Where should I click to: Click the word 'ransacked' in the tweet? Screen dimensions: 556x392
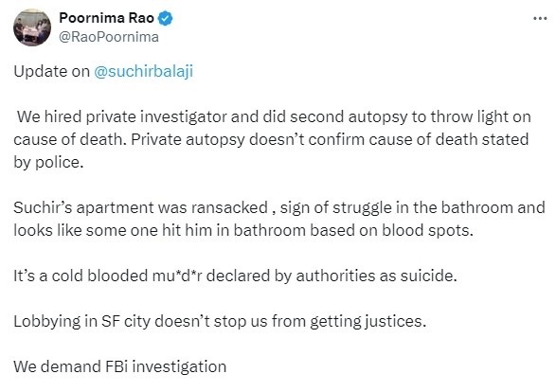pos(229,207)
